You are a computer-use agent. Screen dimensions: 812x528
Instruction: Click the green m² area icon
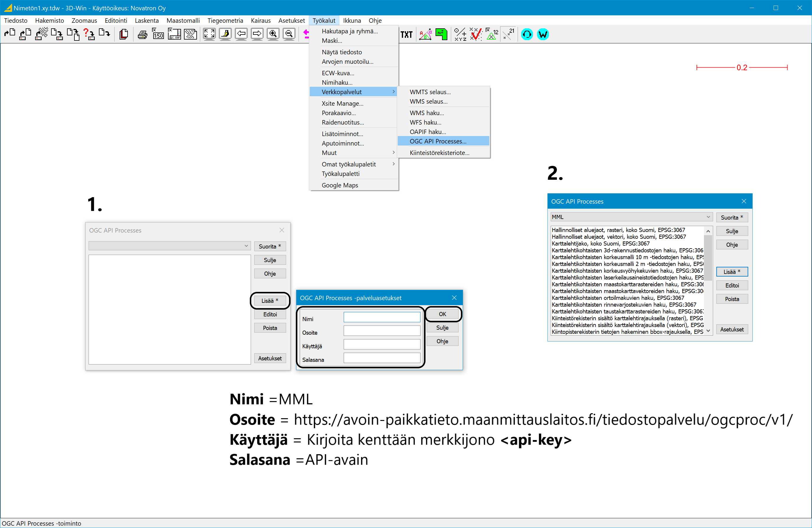tap(441, 34)
